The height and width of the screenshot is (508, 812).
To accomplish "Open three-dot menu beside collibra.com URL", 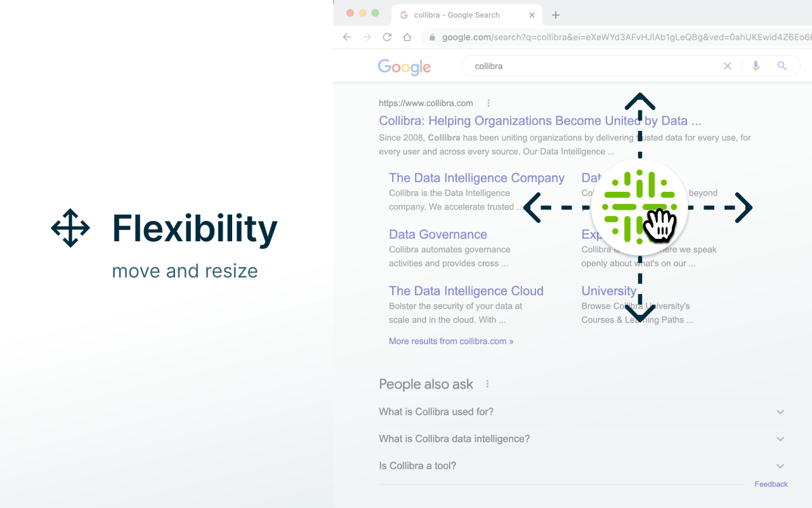I will [x=488, y=103].
